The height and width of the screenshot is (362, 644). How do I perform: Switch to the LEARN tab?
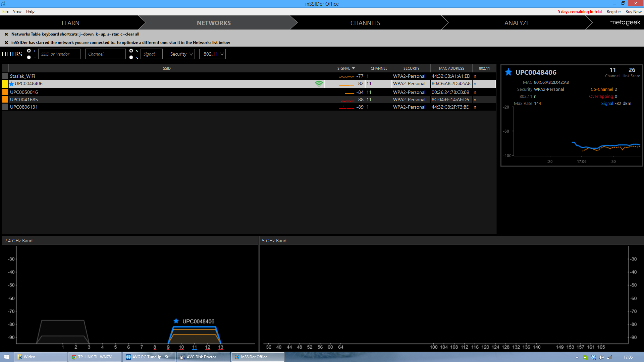point(70,23)
